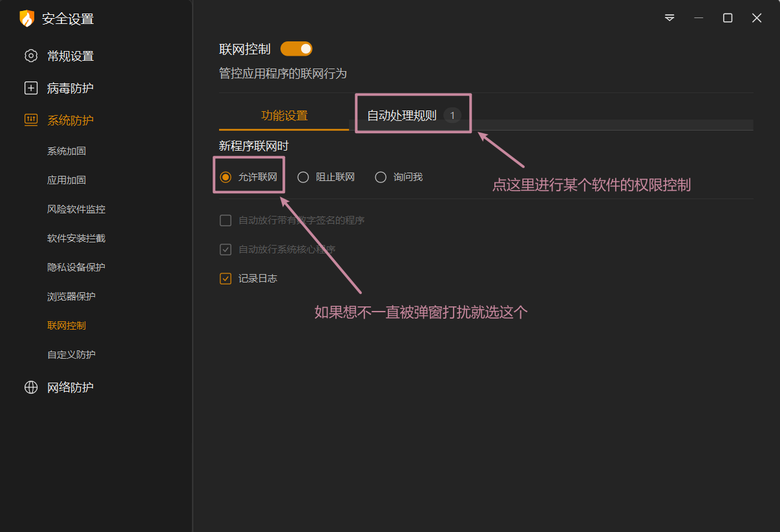Go to 风险软件监控 page
The width and height of the screenshot is (780, 532).
(76, 209)
